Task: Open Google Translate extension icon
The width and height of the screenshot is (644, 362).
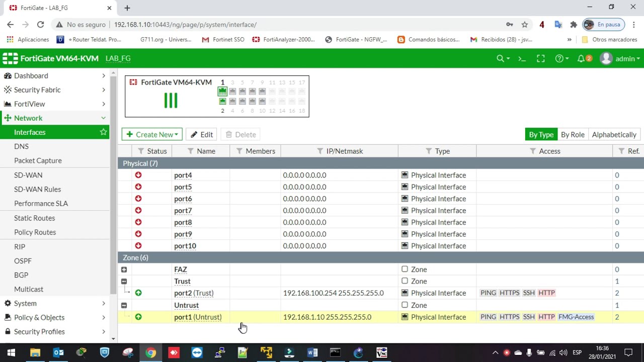Action: click(558, 24)
